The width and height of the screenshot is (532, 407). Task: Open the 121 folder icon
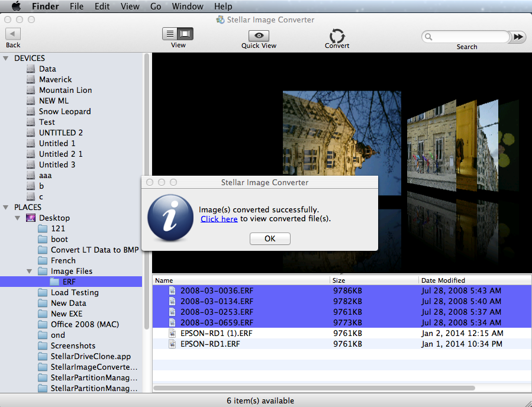(43, 228)
